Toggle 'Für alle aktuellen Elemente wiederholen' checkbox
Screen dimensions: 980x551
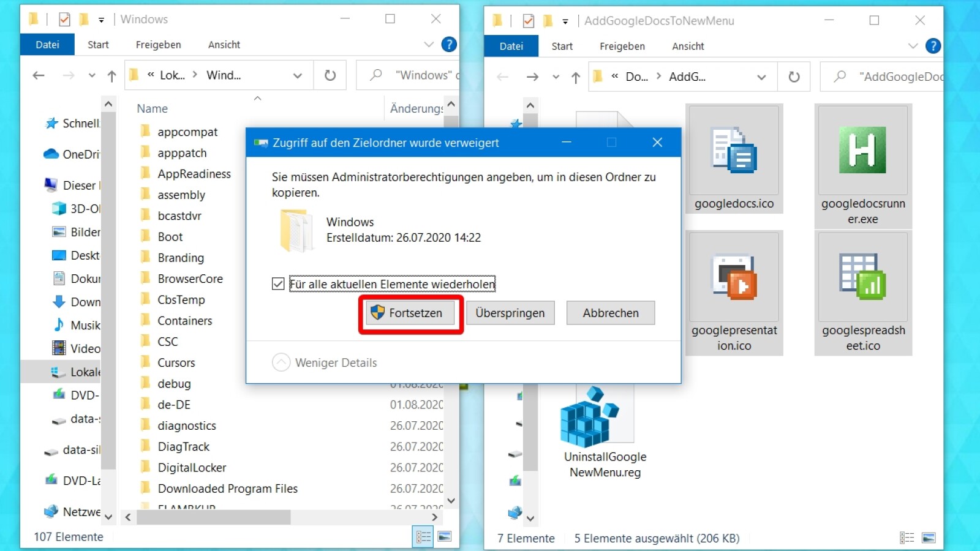click(278, 284)
